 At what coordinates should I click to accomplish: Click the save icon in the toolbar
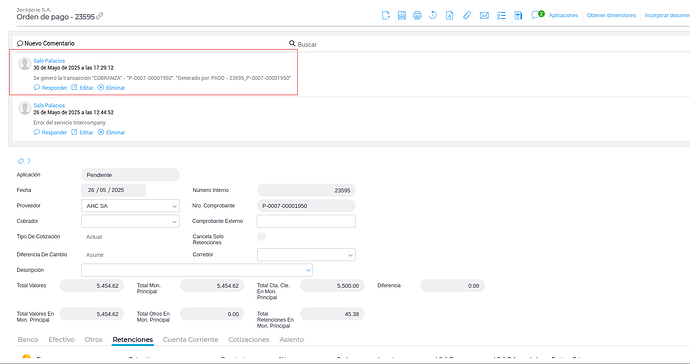[x=402, y=15]
